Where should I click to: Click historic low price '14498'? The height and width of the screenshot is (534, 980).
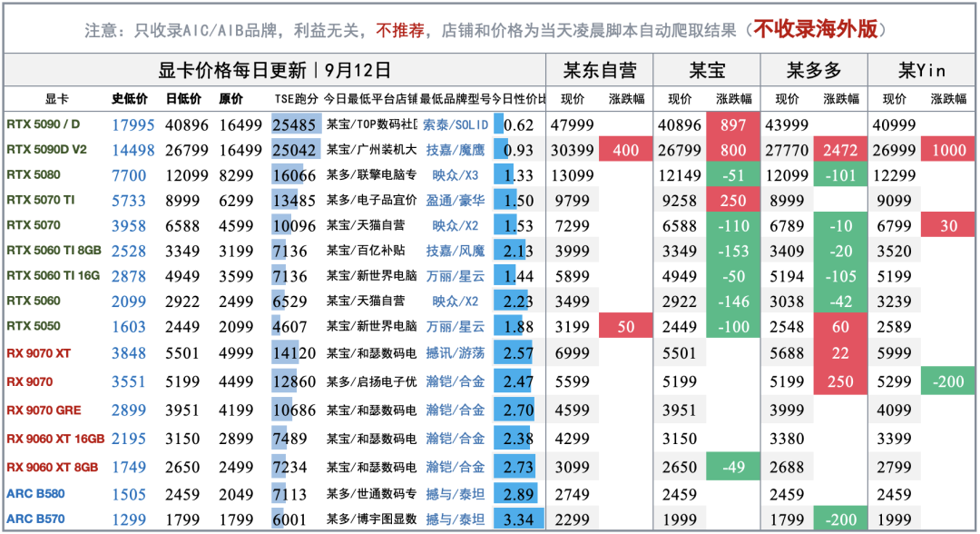(133, 150)
